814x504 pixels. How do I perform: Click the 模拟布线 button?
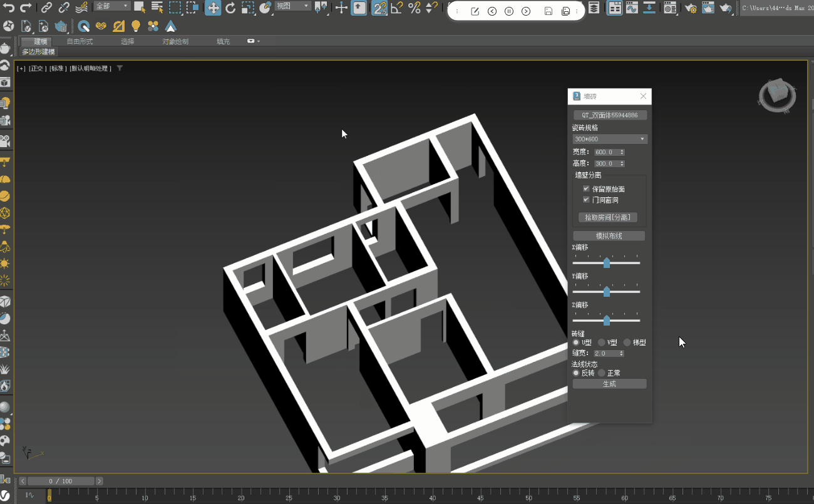609,236
